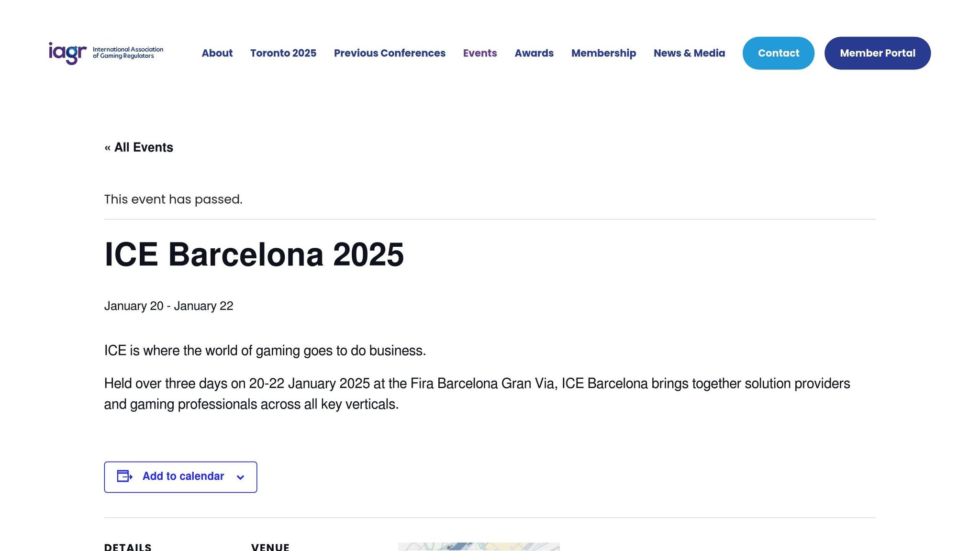The height and width of the screenshot is (551, 980).
Task: Open the Member Portal
Action: coord(877,53)
